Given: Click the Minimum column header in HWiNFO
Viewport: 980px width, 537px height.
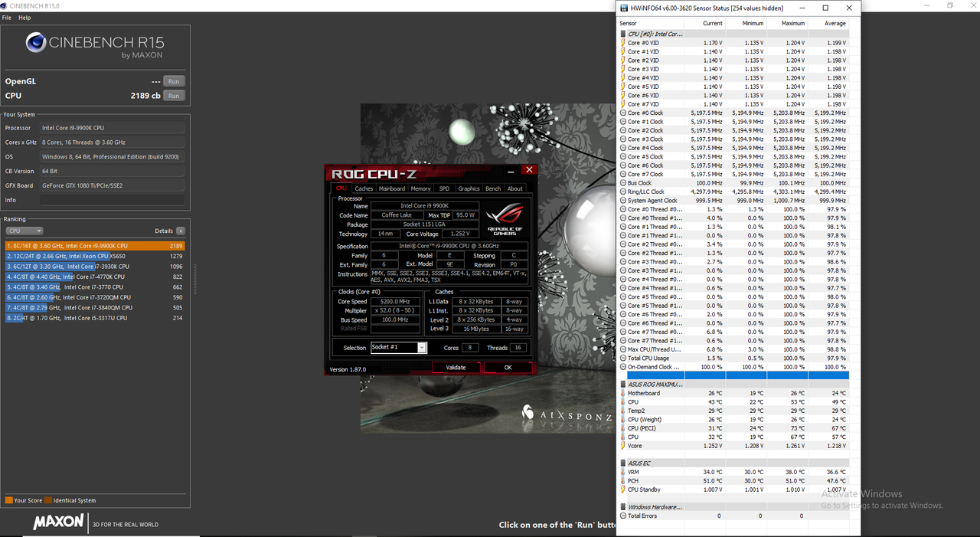Looking at the screenshot, I should [746, 24].
